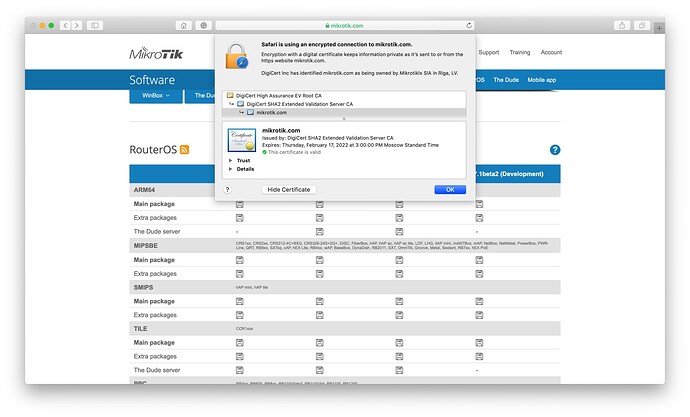Download ARM64 Extra packages from first column
Screen dimensions: 690x417
pos(240,218)
